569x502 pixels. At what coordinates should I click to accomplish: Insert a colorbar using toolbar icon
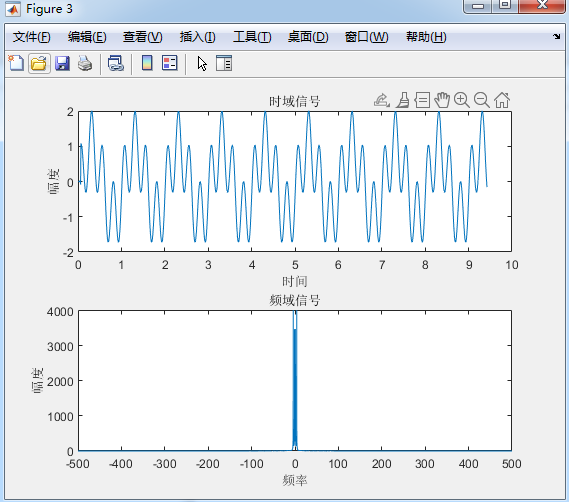(x=147, y=64)
